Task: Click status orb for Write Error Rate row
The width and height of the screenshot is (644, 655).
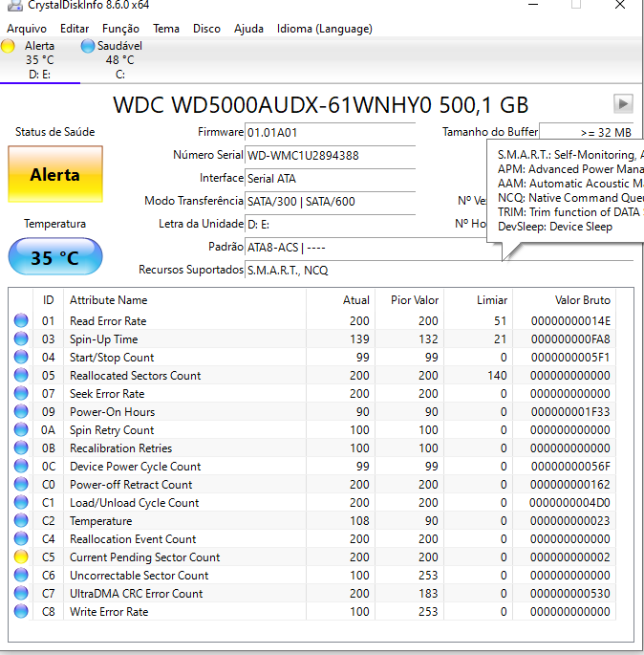Action: pyautogui.click(x=21, y=611)
